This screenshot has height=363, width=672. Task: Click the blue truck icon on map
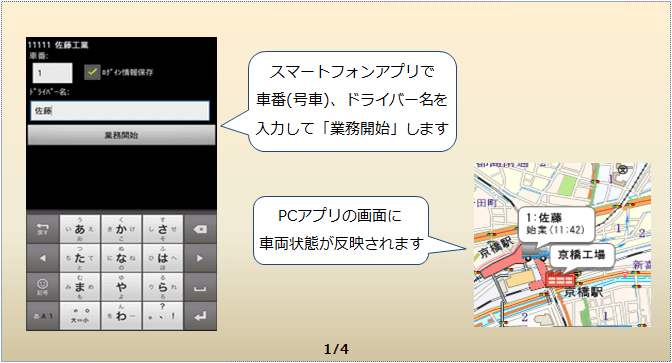coord(535,253)
